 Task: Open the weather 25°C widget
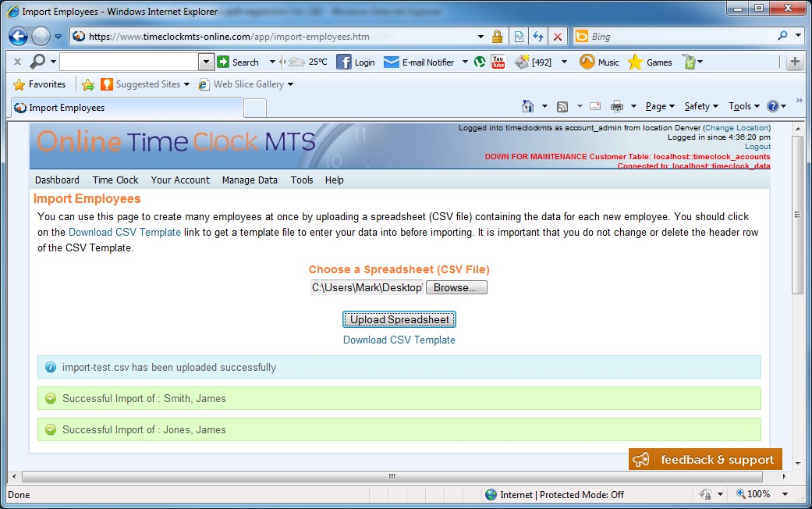tap(307, 62)
